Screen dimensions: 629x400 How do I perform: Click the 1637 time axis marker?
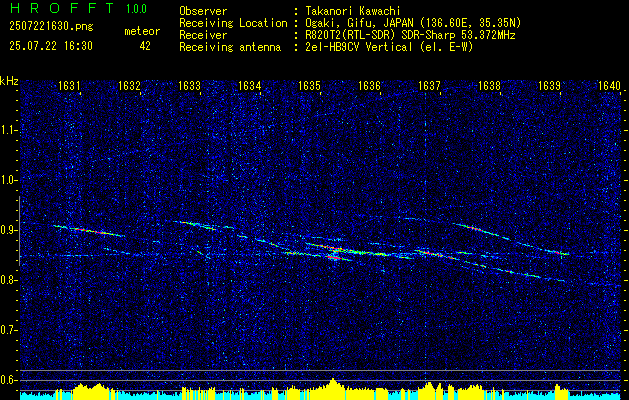pyautogui.click(x=429, y=85)
